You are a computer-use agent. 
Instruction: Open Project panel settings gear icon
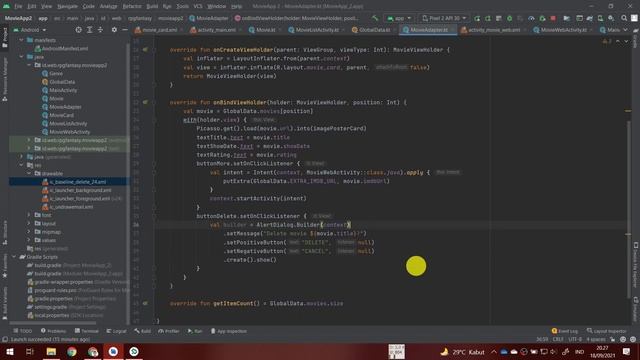click(x=114, y=30)
